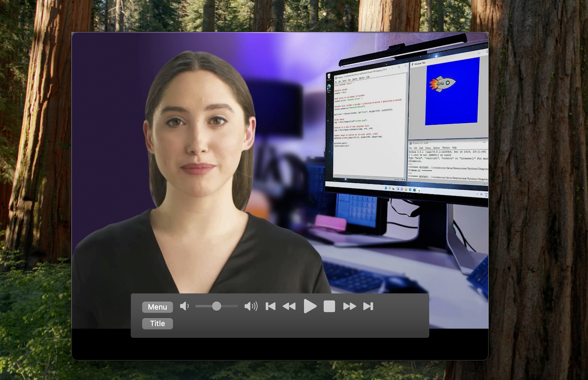Viewport: 588px width, 380px height.
Task: Skip to previous chapter
Action: click(270, 306)
